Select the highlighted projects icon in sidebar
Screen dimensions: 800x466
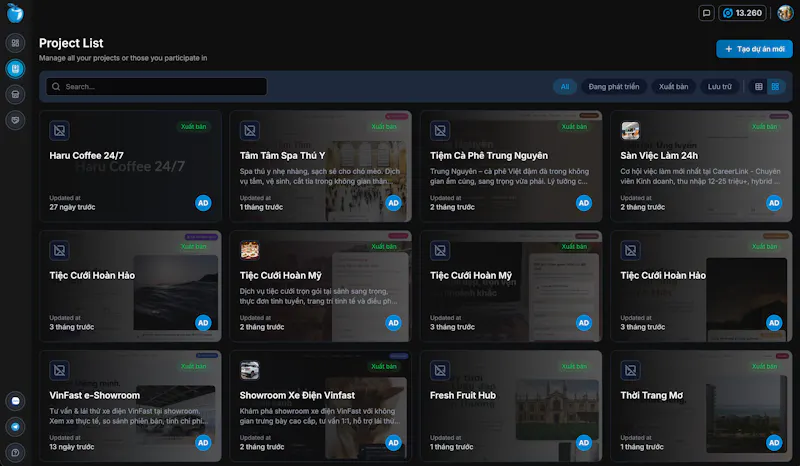tap(15, 68)
